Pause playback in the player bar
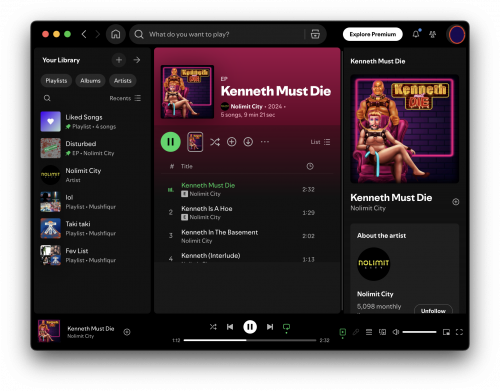The width and height of the screenshot is (500, 391). [250, 327]
